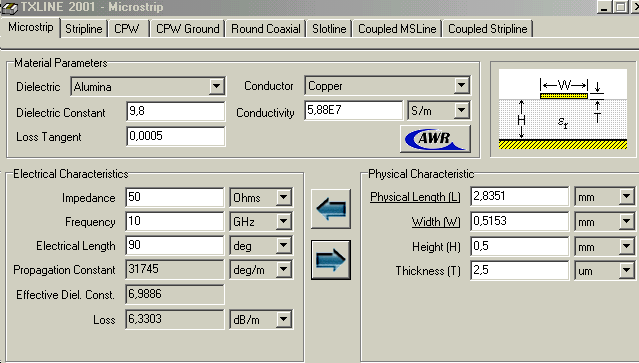Screen dimensions: 639x363
Task: Expand the Loss dB/m unit dropdown
Action: point(283,319)
